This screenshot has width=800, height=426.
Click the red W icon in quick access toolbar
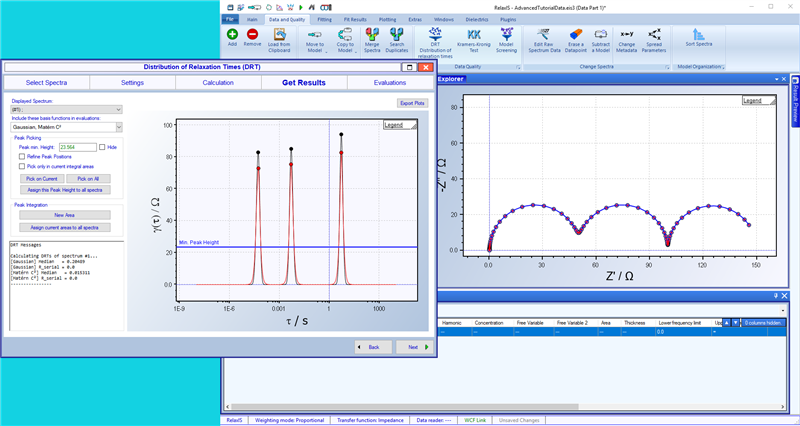(x=290, y=8)
